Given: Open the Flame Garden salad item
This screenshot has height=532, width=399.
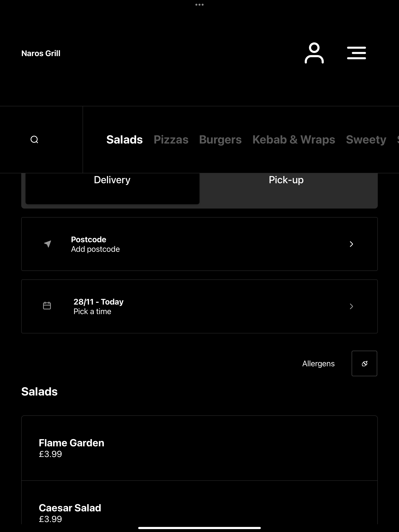Looking at the screenshot, I should coord(199,448).
